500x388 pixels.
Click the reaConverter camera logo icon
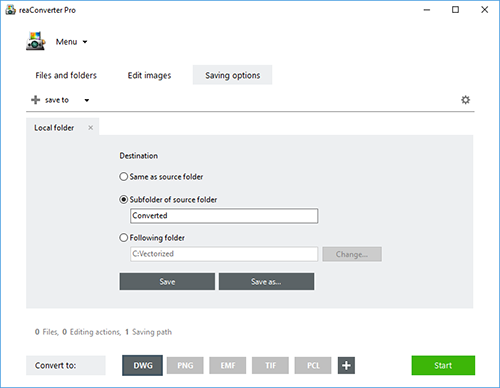36,41
